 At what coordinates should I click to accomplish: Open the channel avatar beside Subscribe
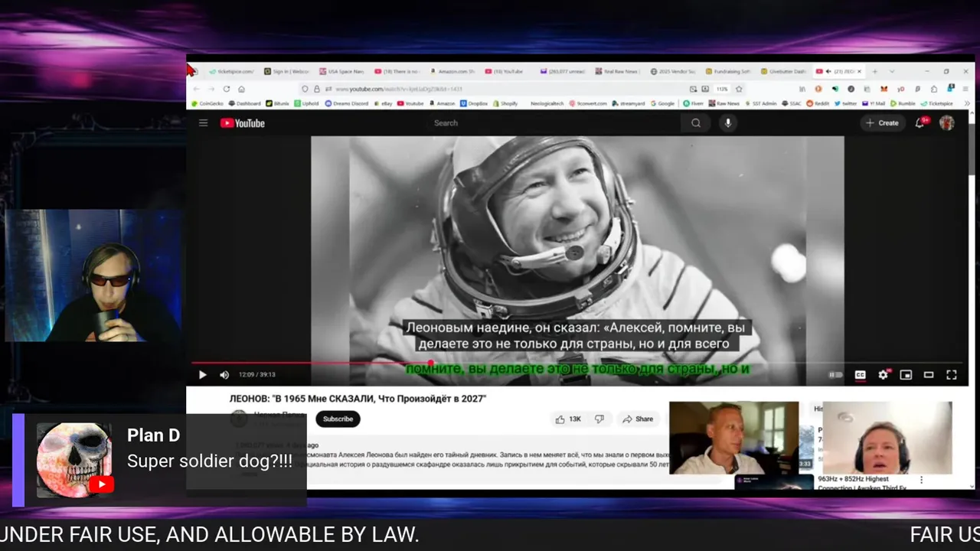239,419
